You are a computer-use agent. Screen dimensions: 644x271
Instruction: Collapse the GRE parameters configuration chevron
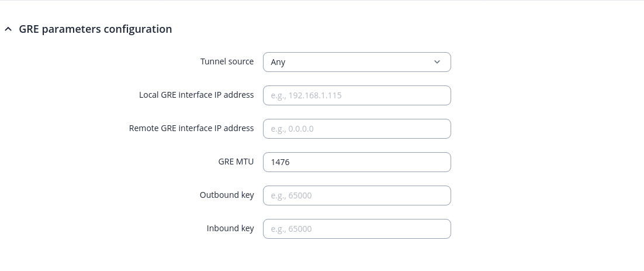click(8, 29)
